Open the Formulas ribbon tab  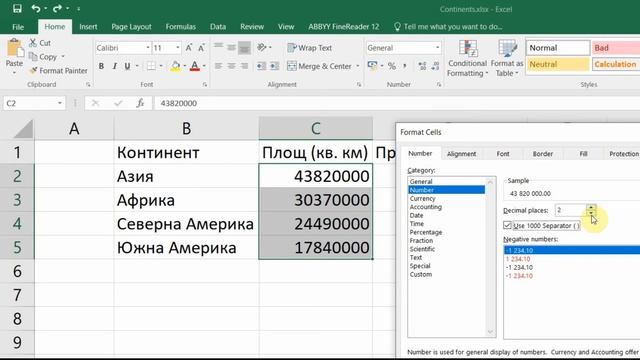(x=181, y=27)
